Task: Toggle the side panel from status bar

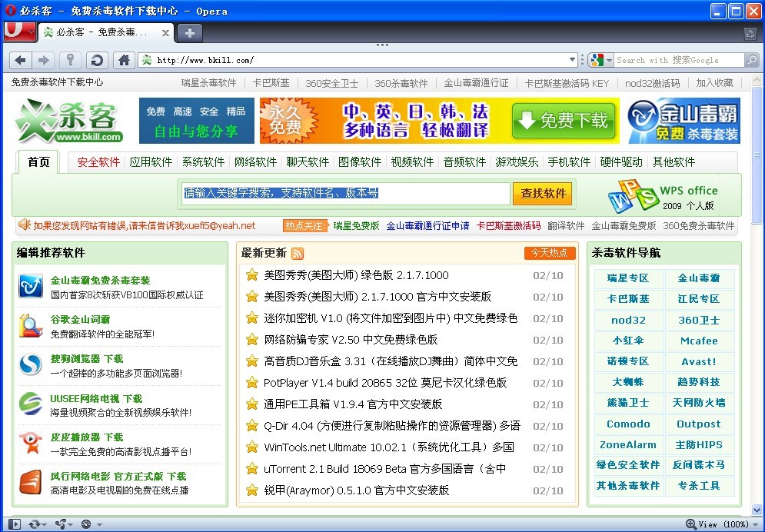Action: [x=14, y=524]
